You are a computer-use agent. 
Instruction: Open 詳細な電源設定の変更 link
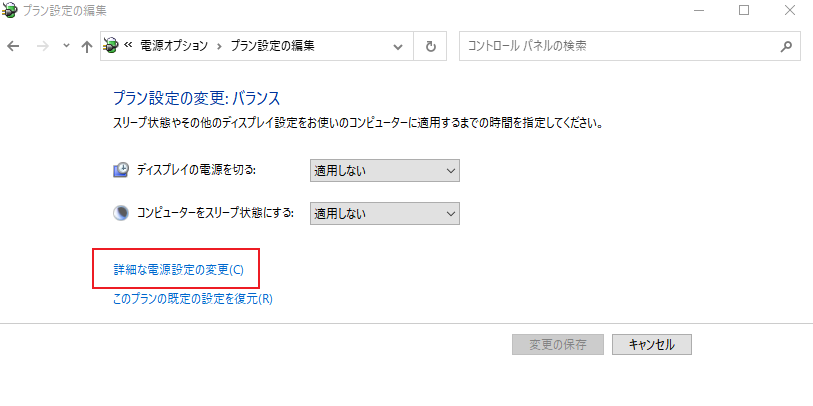click(178, 270)
